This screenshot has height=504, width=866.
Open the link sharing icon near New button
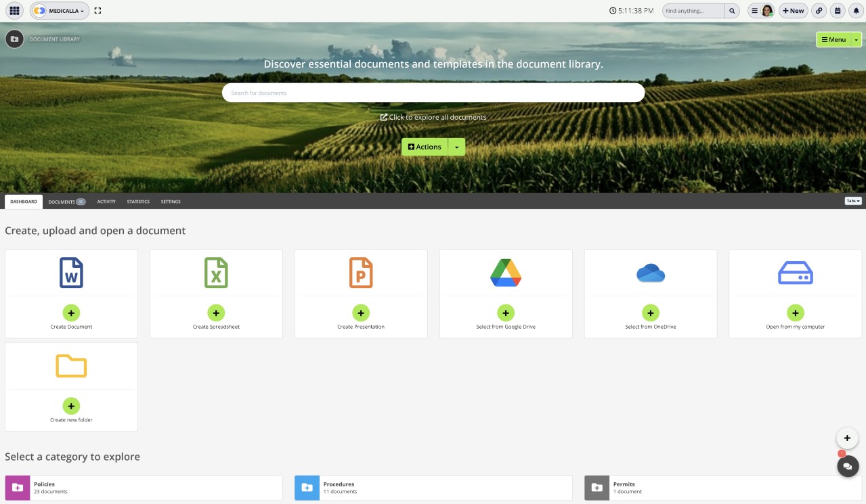click(x=819, y=10)
